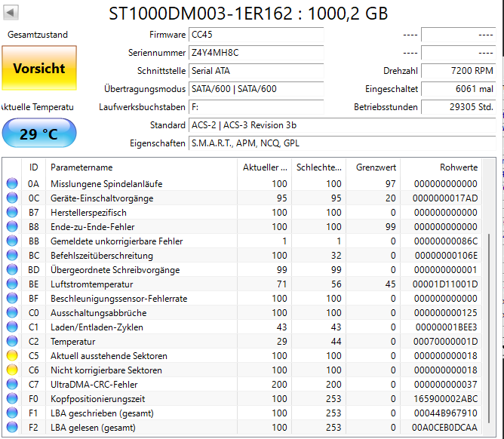The image size is (504, 439).
Task: Click the 29 °C temperature indicator
Action: coord(39,133)
